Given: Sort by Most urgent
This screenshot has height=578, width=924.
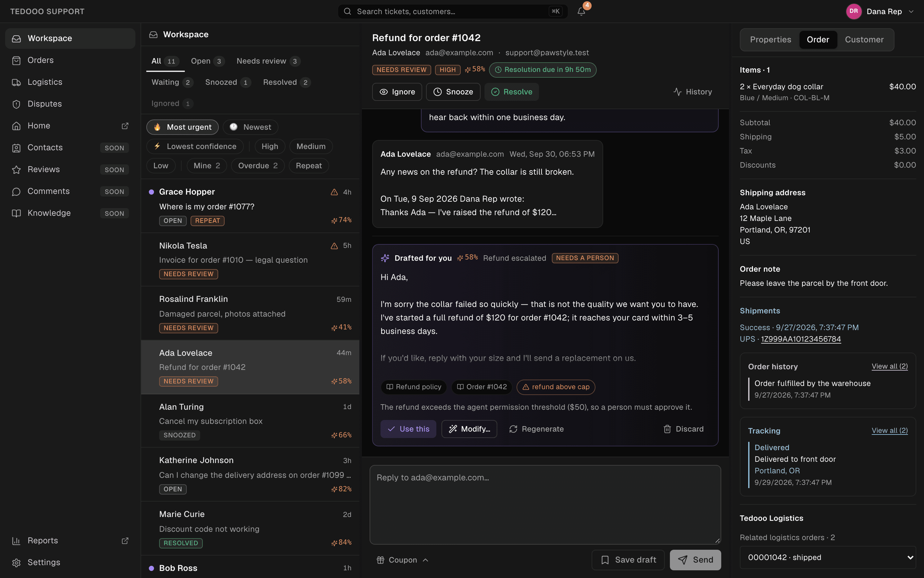Looking at the screenshot, I should (x=183, y=127).
